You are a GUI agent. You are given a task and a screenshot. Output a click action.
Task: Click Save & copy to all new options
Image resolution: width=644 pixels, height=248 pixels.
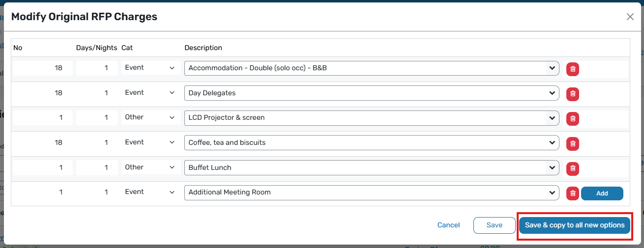575,225
